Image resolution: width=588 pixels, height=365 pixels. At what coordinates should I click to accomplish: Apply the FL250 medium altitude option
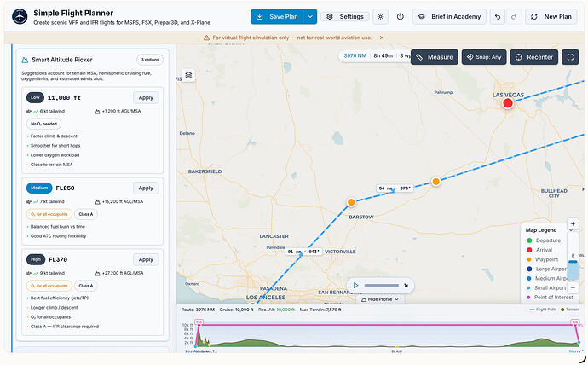(146, 188)
